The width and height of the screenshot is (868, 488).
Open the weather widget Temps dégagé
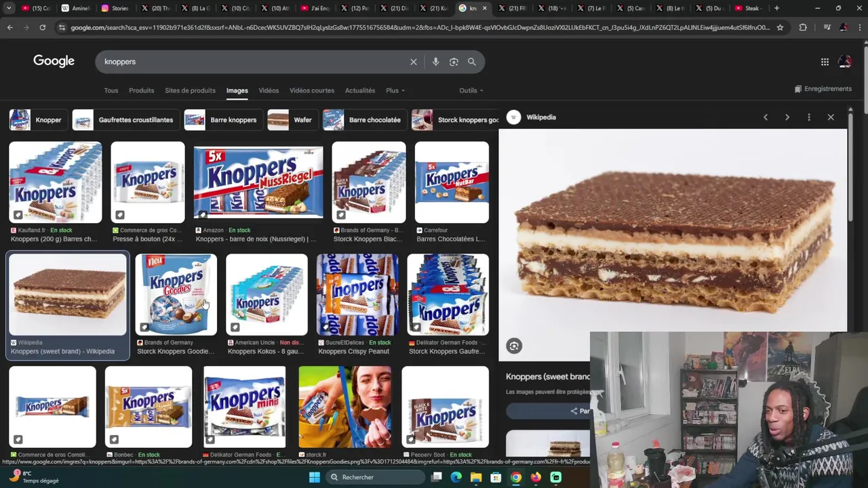(33, 477)
